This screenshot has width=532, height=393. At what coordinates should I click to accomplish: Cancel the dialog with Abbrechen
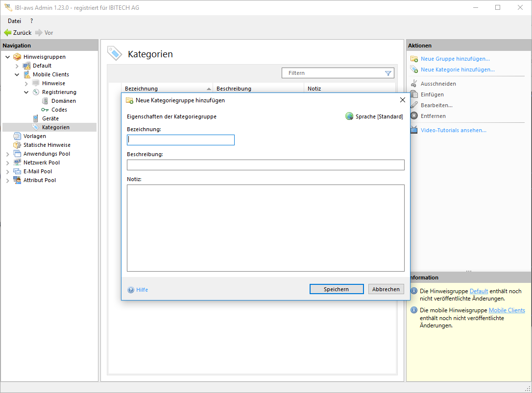(386, 289)
